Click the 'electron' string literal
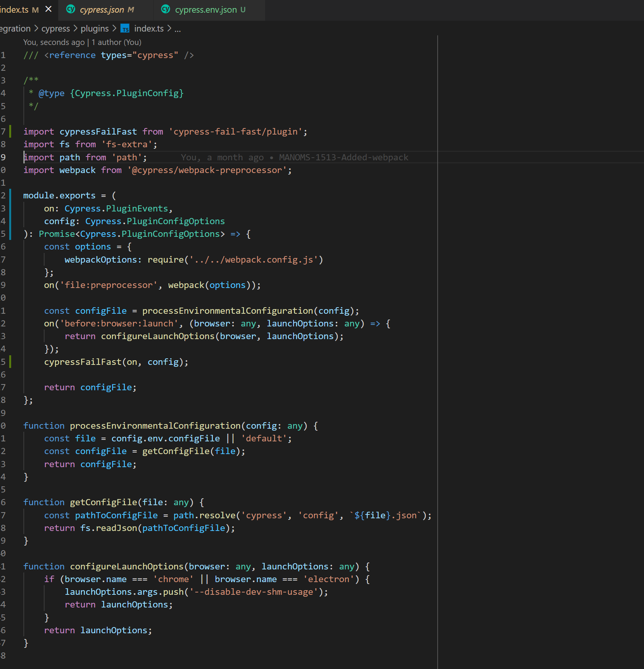 coord(329,579)
